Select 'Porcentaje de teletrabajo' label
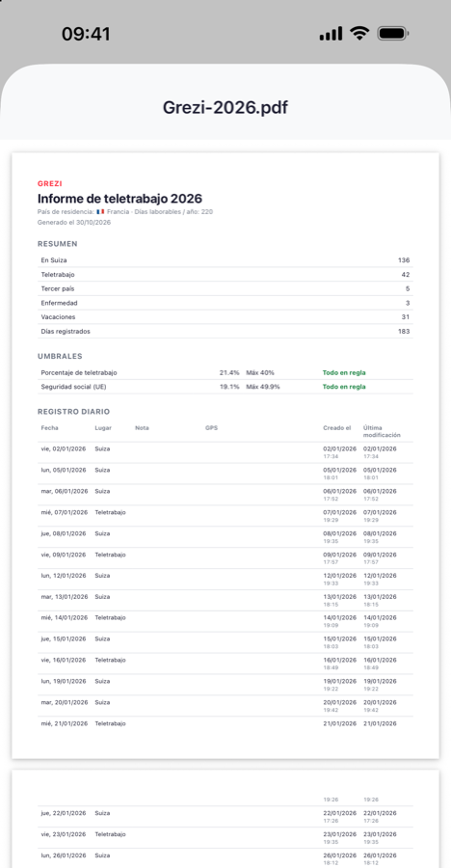Viewport: 451px width, 868px height. pos(79,373)
